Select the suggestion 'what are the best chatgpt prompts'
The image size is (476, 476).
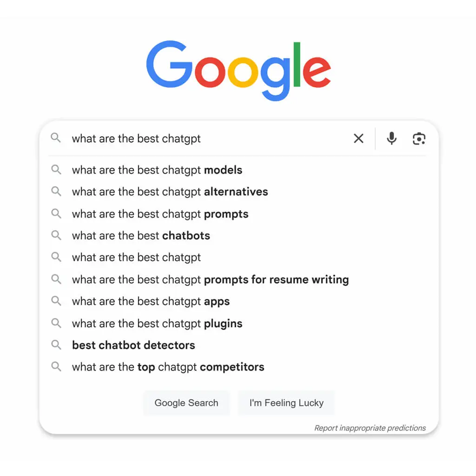click(x=160, y=214)
